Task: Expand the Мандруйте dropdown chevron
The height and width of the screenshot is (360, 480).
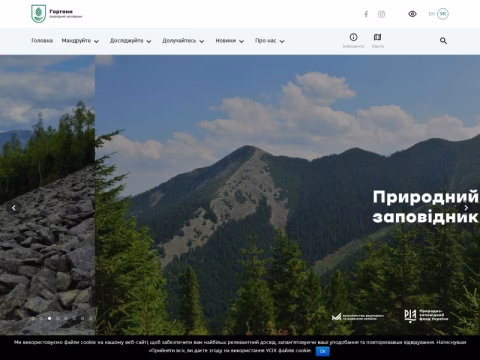Action: [96, 41]
